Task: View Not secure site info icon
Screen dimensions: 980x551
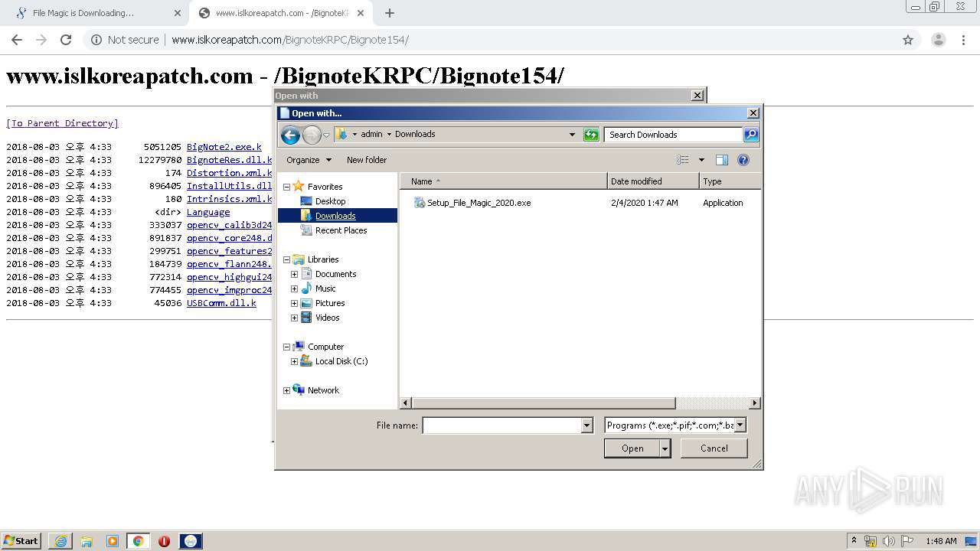Action: [96, 40]
